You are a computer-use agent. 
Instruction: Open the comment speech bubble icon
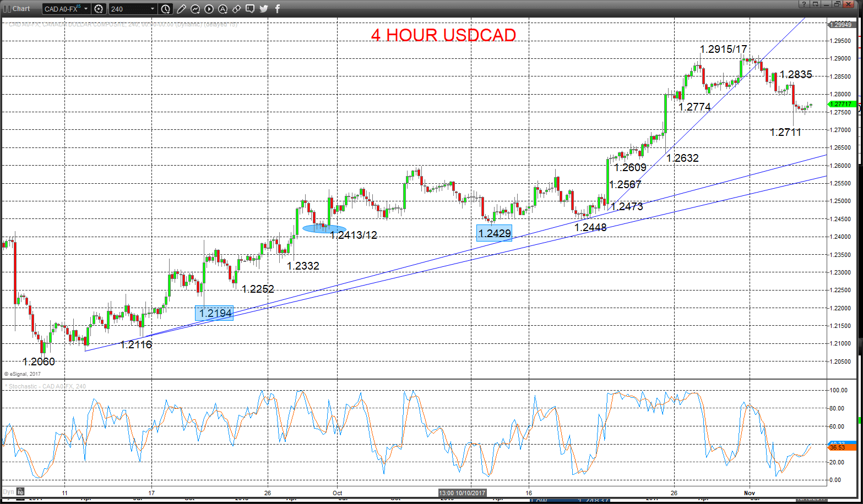click(x=250, y=9)
